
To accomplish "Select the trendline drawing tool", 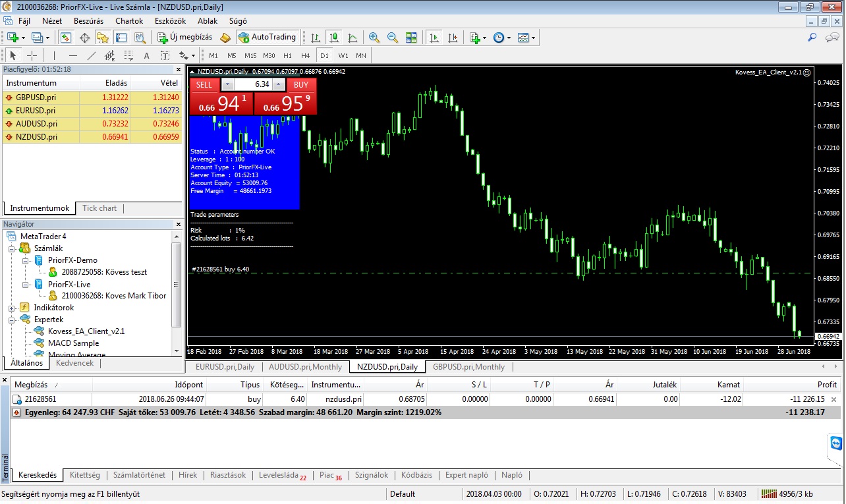I will click(x=92, y=55).
